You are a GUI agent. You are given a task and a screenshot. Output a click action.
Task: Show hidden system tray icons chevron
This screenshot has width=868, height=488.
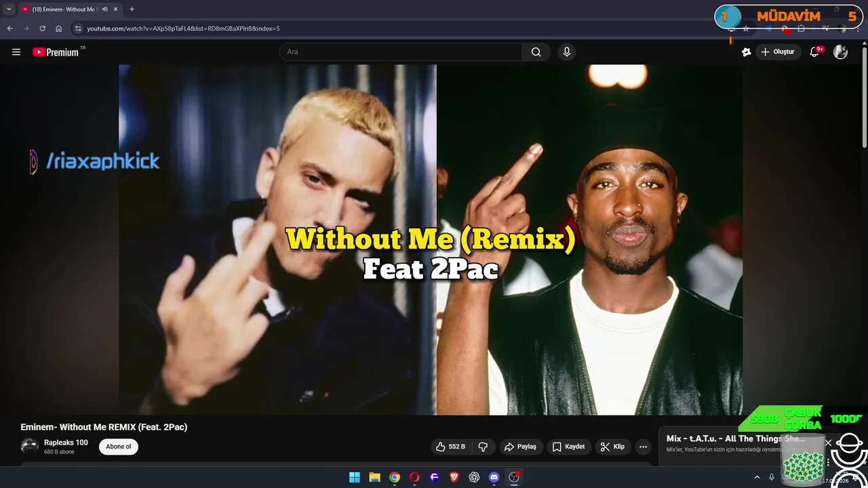(x=757, y=477)
